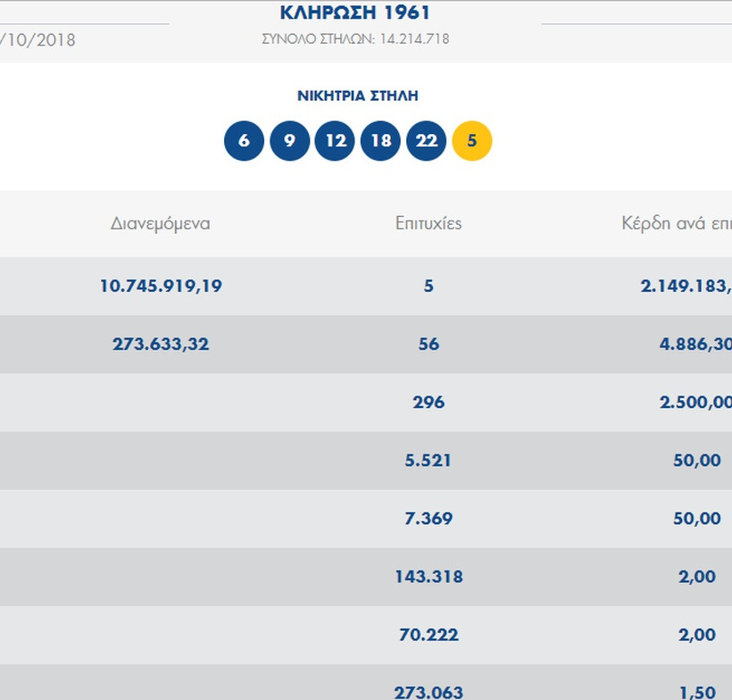Select the draw date 10/2018
732x700 pixels.
(x=37, y=39)
